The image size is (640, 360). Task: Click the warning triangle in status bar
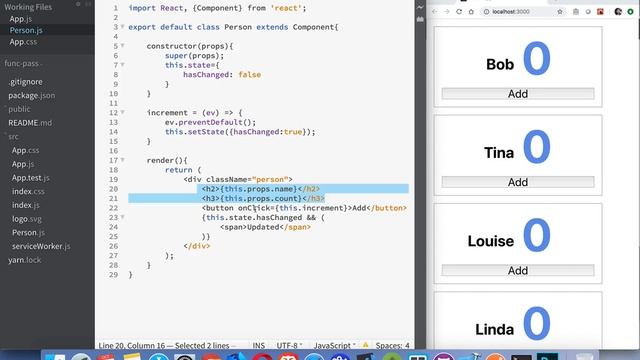click(x=365, y=345)
